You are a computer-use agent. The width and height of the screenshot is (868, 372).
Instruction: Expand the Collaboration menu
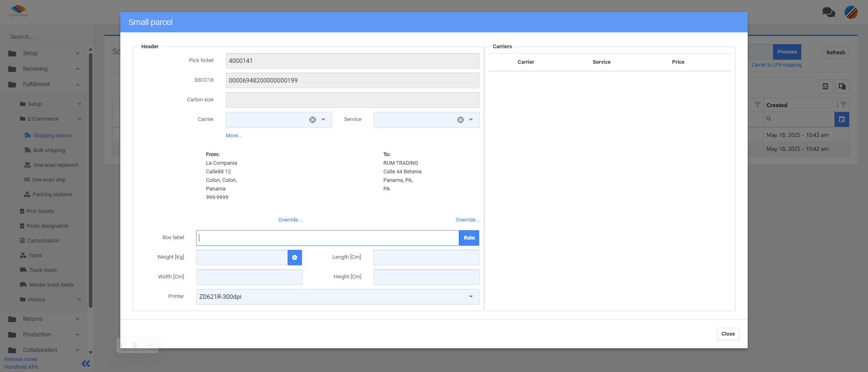(44, 350)
